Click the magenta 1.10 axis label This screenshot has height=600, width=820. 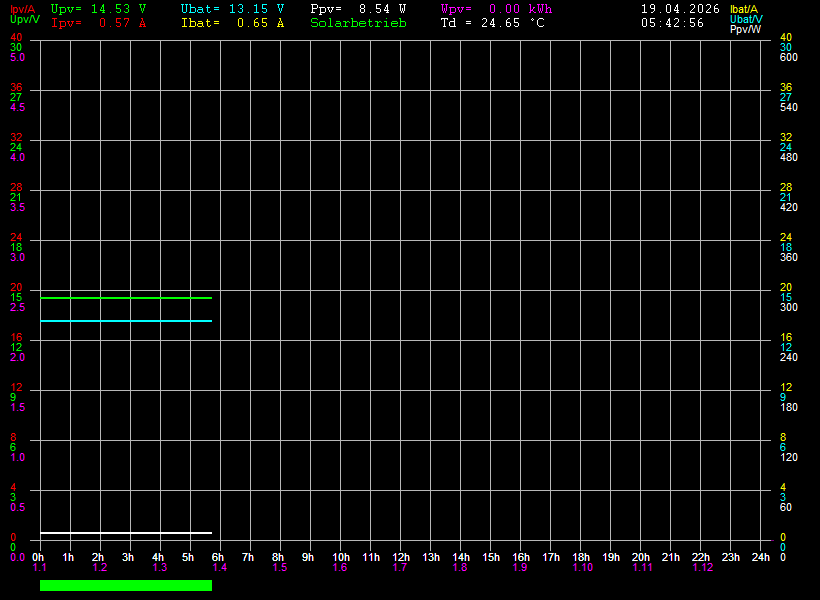click(582, 568)
